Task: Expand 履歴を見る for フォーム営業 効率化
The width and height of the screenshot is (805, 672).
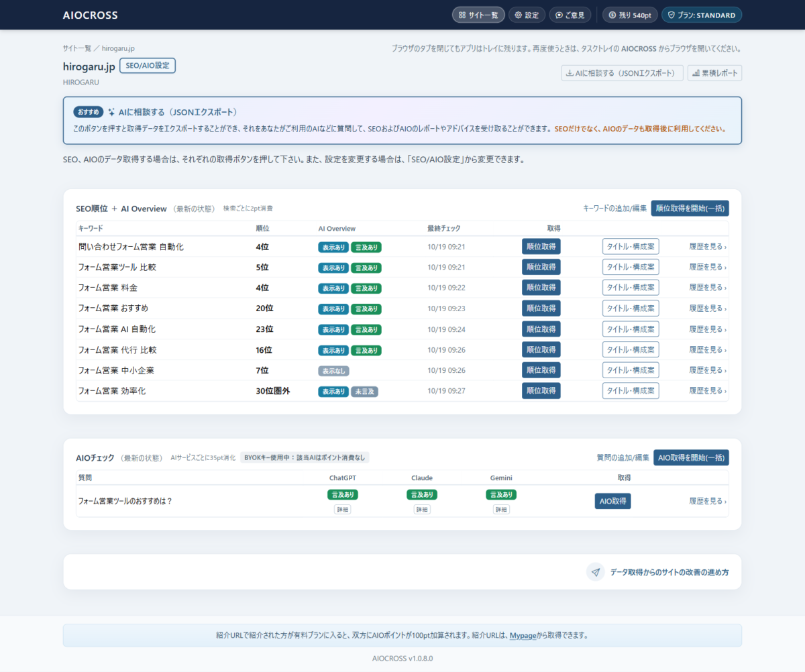Action: (x=708, y=391)
